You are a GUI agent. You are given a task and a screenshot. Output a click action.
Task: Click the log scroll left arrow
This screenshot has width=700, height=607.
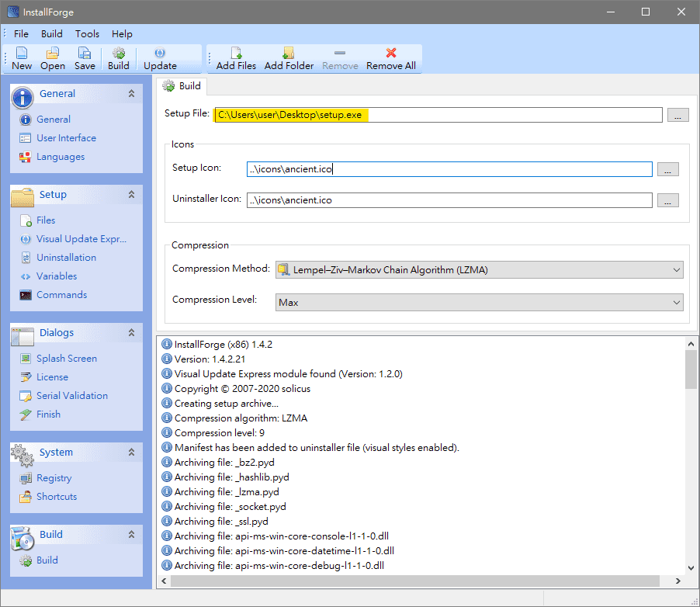(164, 581)
